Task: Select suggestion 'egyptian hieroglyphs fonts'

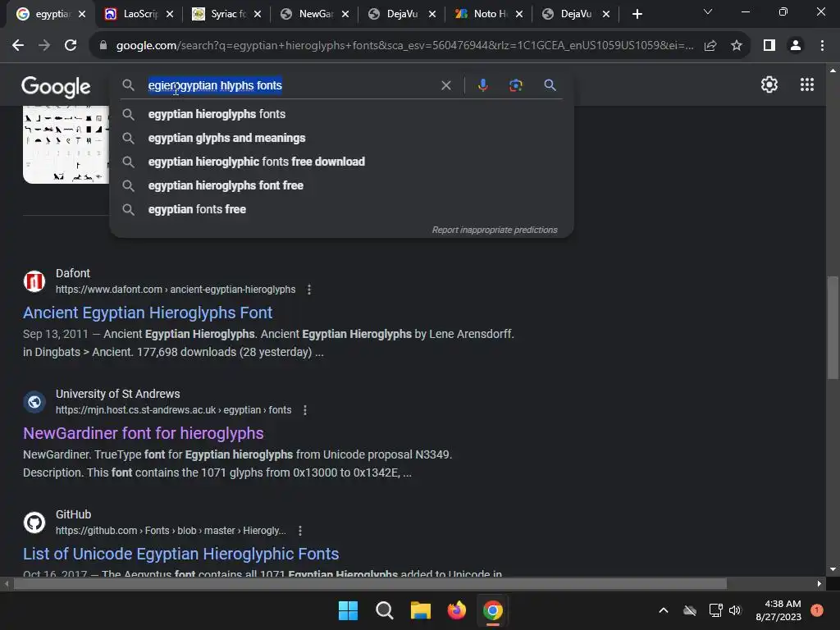Action: (341, 114)
